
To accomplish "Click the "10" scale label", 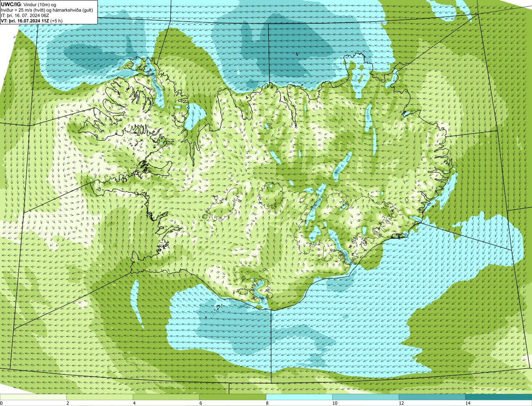I will [x=335, y=403].
